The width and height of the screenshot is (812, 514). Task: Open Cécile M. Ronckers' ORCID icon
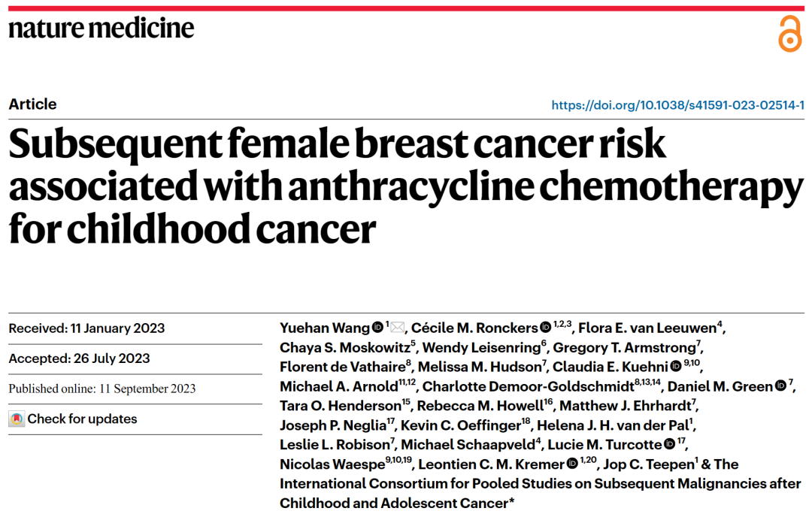click(545, 327)
